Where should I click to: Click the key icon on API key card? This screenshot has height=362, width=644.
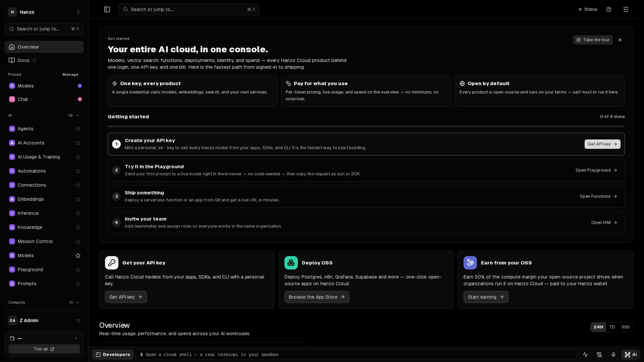pos(112,263)
